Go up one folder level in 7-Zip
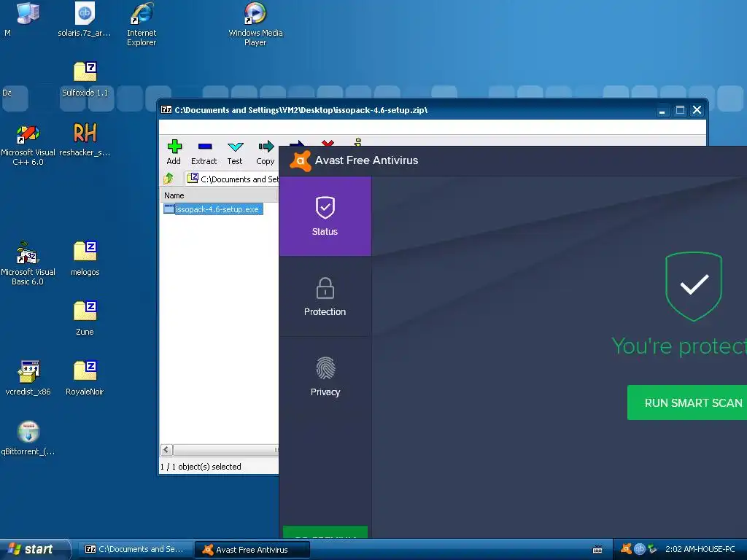 pyautogui.click(x=169, y=179)
